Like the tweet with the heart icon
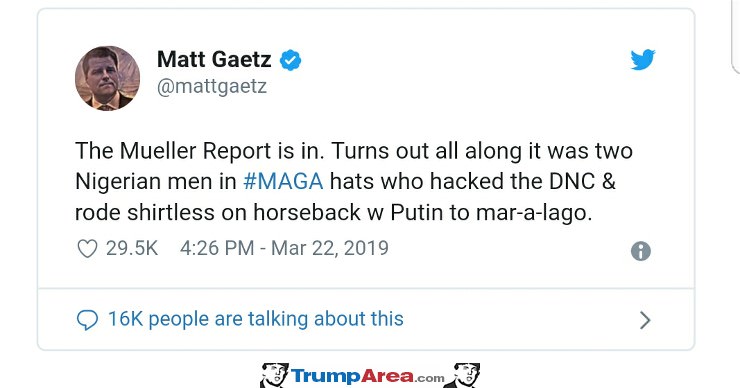 point(87,248)
